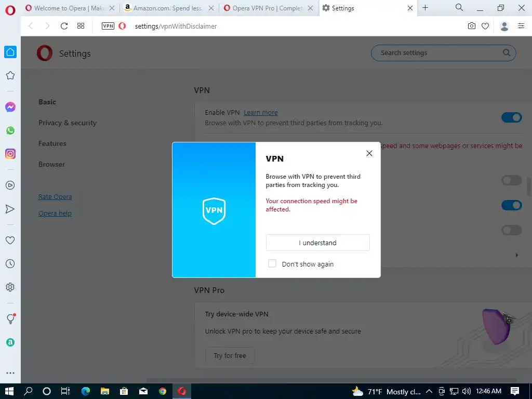532x399 pixels.
Task: Toggle the off switch directly below the VPN warning
Action: (512, 180)
